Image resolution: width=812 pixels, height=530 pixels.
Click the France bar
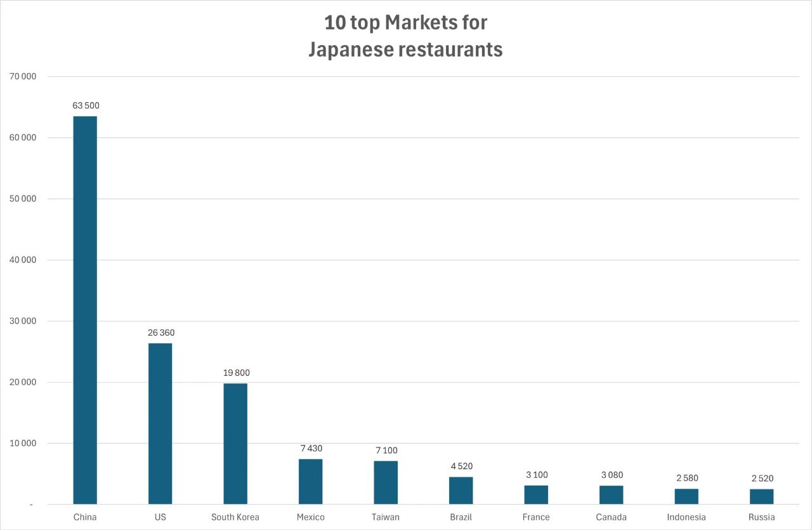pos(536,495)
